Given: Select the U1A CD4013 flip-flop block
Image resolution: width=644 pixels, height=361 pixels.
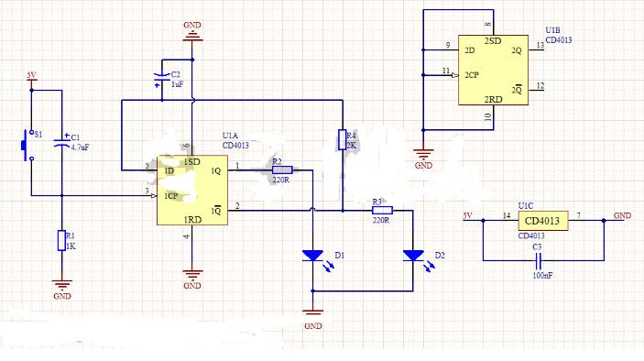Looking at the screenshot, I should (x=192, y=191).
